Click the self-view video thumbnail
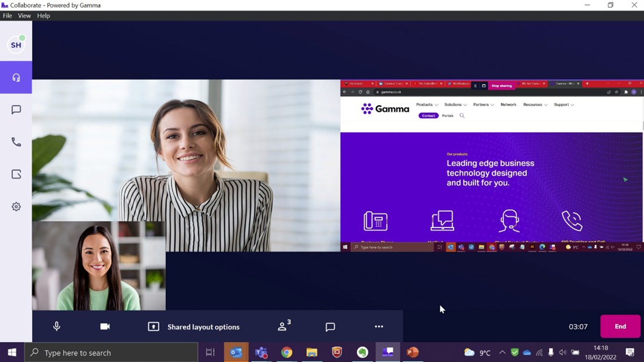Viewport: 644px width, 362px height. [x=99, y=266]
